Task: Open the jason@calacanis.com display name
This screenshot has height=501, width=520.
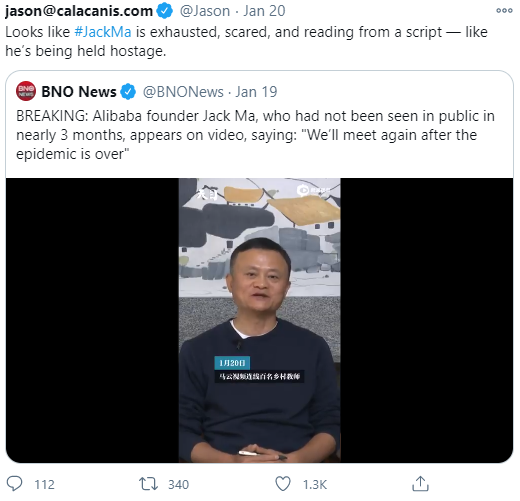Action: 79,11
